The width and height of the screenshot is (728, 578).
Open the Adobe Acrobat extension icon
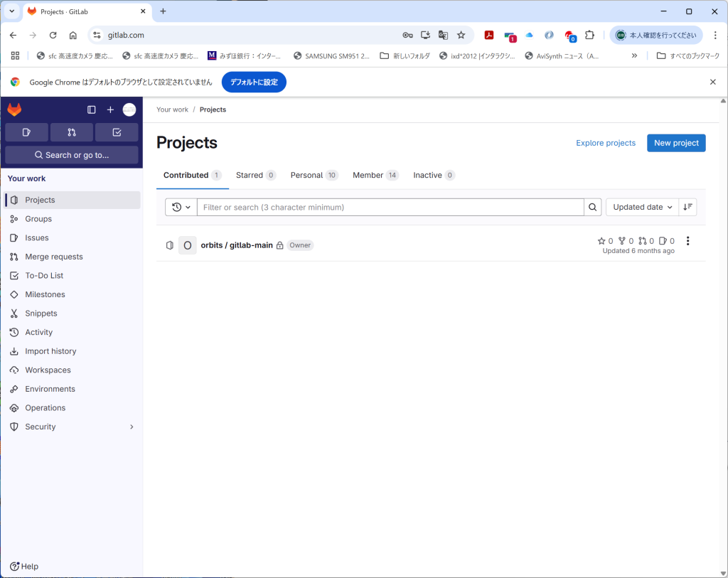(x=489, y=36)
